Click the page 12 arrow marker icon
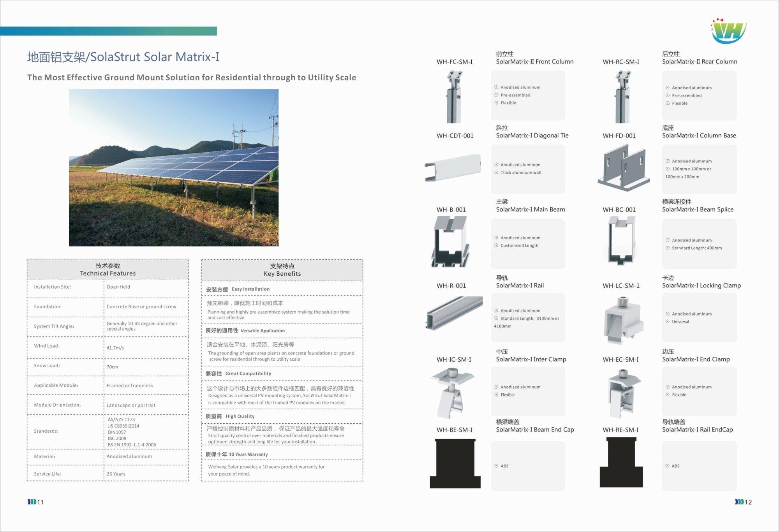 [739, 502]
